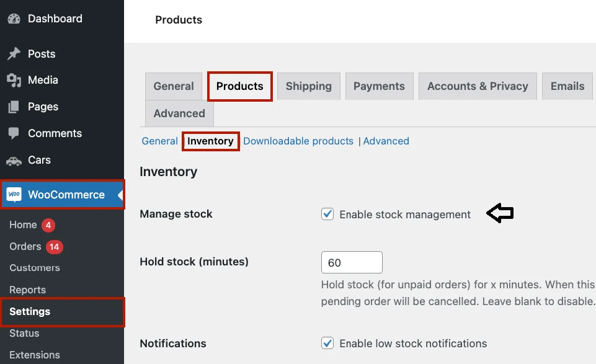The height and width of the screenshot is (364, 596).
Task: Click the Cars car icon in the sidebar
Action: [14, 160]
